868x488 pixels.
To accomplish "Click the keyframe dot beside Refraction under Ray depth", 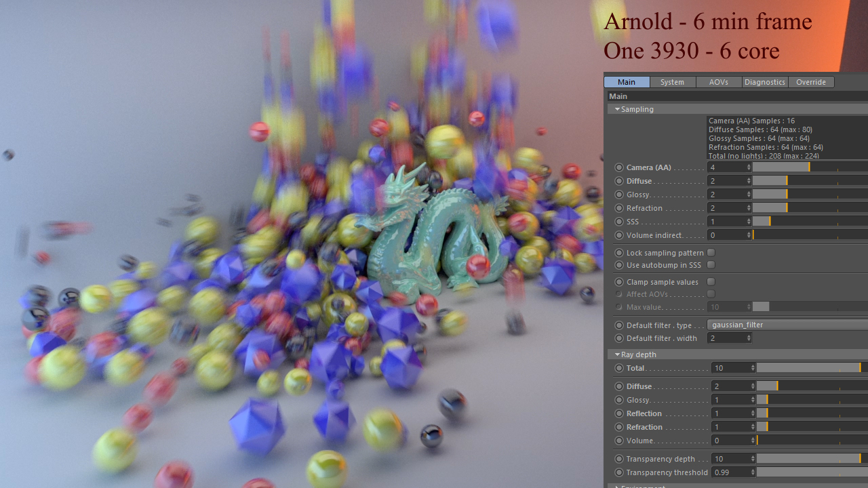I will (619, 427).
